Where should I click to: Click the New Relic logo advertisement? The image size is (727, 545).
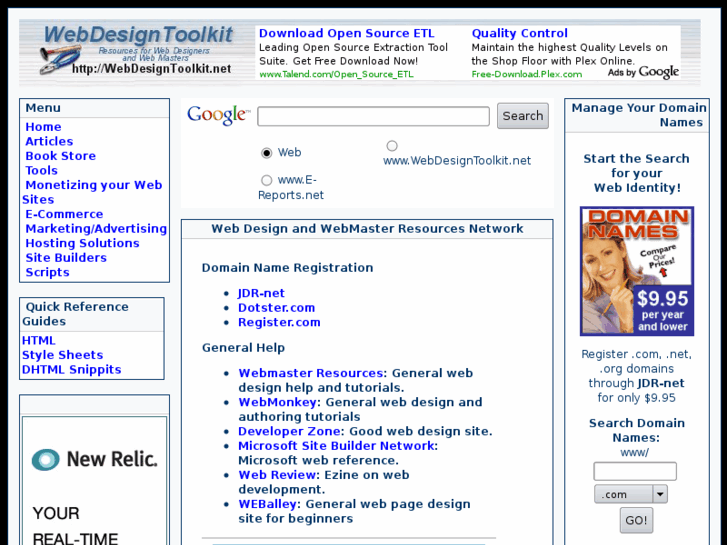(94, 460)
